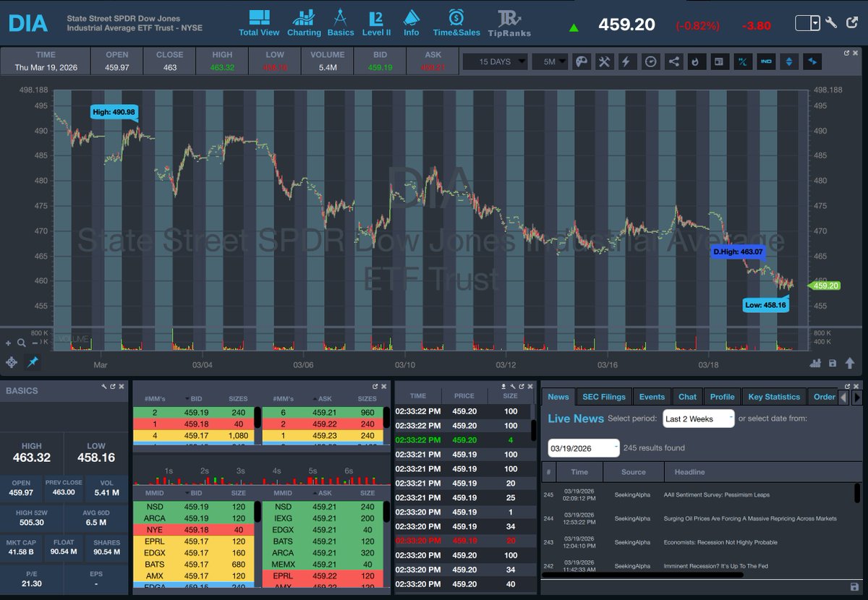Click the IND indicators icon
The height and width of the screenshot is (600, 868).
pos(766,61)
